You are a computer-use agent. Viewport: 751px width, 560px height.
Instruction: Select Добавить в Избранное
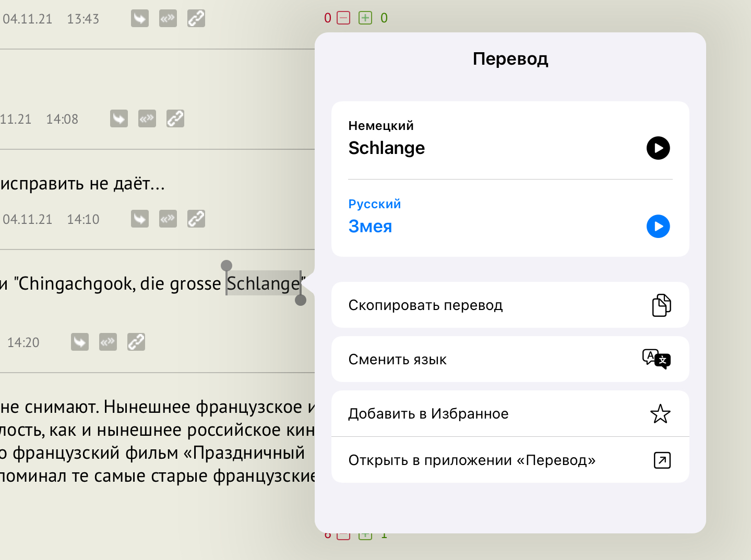pos(510,414)
